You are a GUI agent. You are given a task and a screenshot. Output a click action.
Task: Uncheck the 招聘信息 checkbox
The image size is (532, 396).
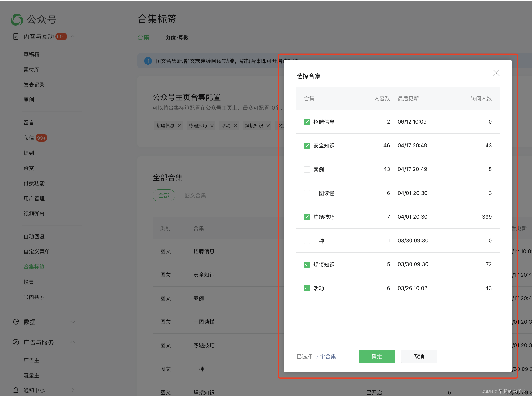point(307,122)
